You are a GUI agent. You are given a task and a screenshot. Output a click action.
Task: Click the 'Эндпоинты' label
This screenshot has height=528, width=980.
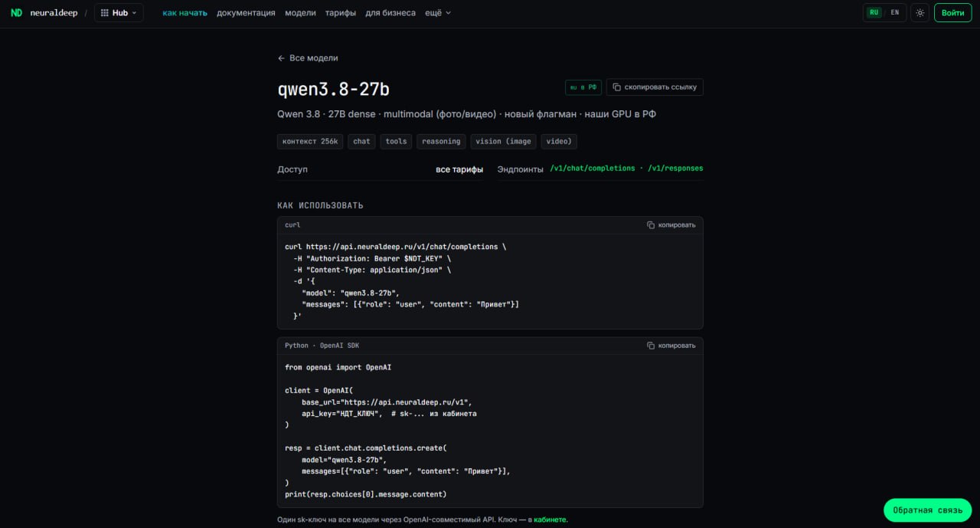coord(521,169)
